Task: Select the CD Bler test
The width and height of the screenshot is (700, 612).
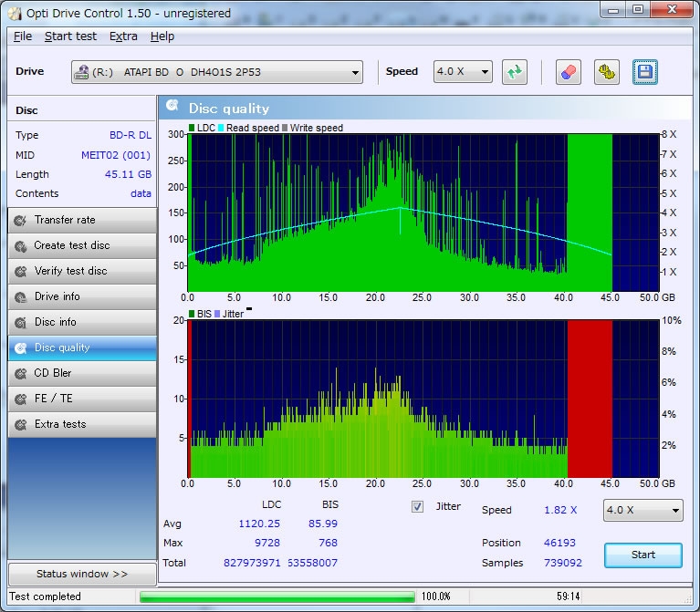Action: pos(81,373)
